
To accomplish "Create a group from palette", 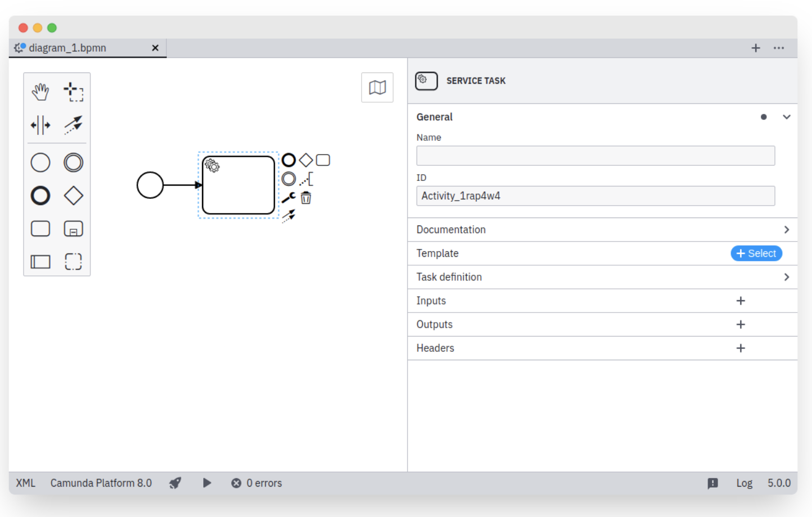I will pos(74,262).
